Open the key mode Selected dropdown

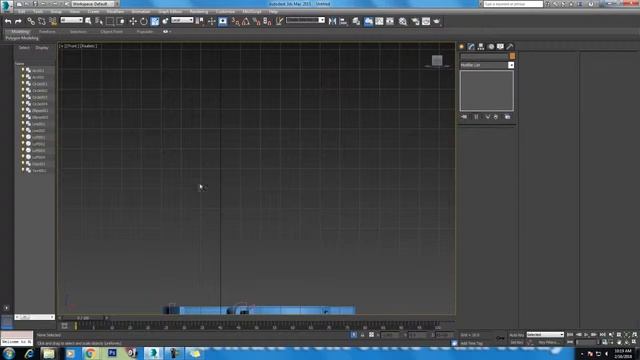coord(545,335)
